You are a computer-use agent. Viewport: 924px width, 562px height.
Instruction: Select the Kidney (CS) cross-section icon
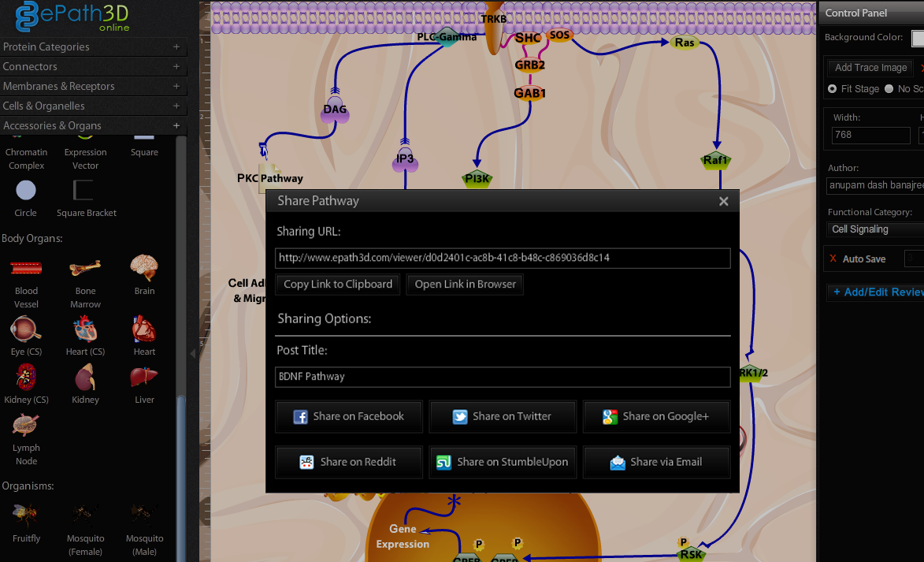[26, 378]
